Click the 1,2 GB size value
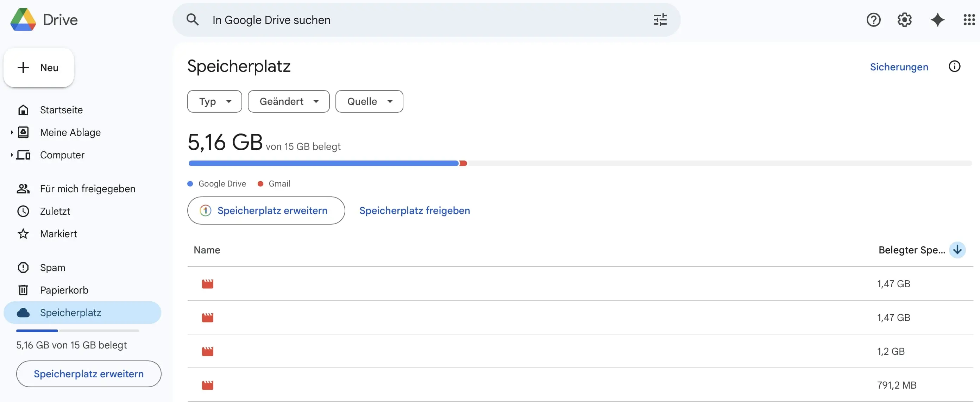 tap(891, 351)
